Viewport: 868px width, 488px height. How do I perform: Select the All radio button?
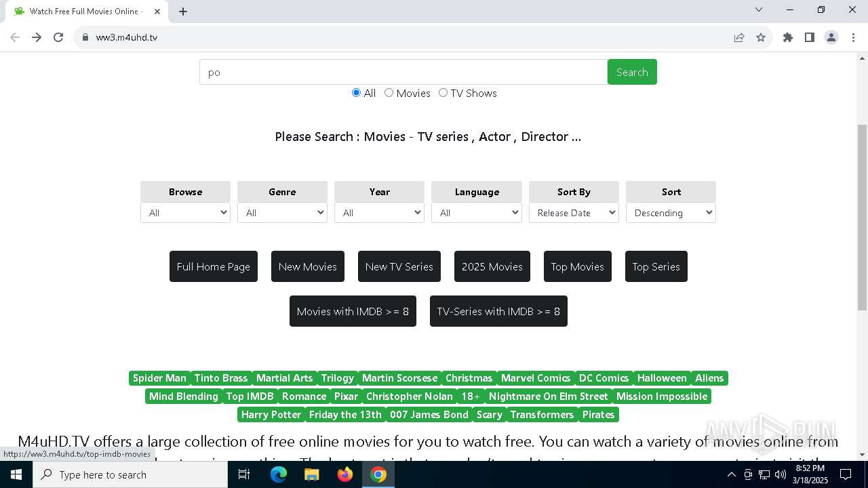[356, 93]
